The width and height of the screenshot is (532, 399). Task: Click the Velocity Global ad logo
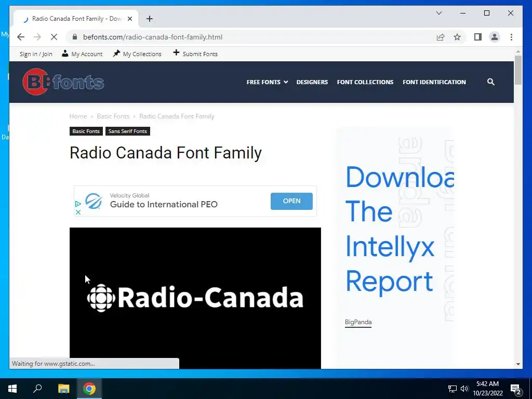tap(94, 201)
